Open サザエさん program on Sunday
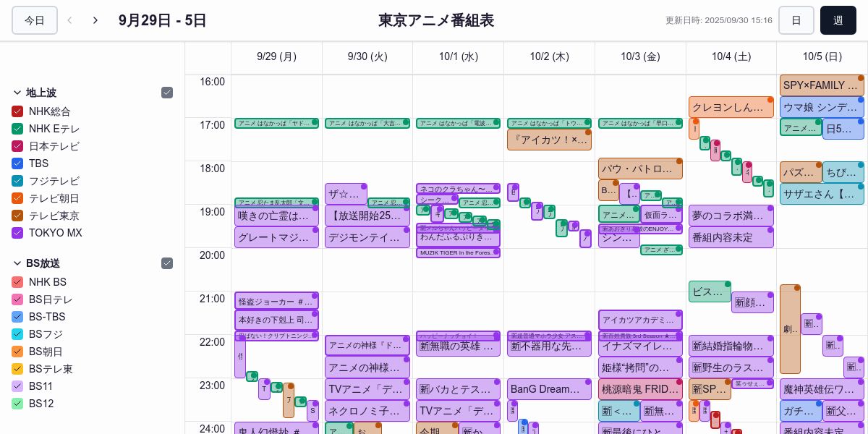 (x=822, y=194)
